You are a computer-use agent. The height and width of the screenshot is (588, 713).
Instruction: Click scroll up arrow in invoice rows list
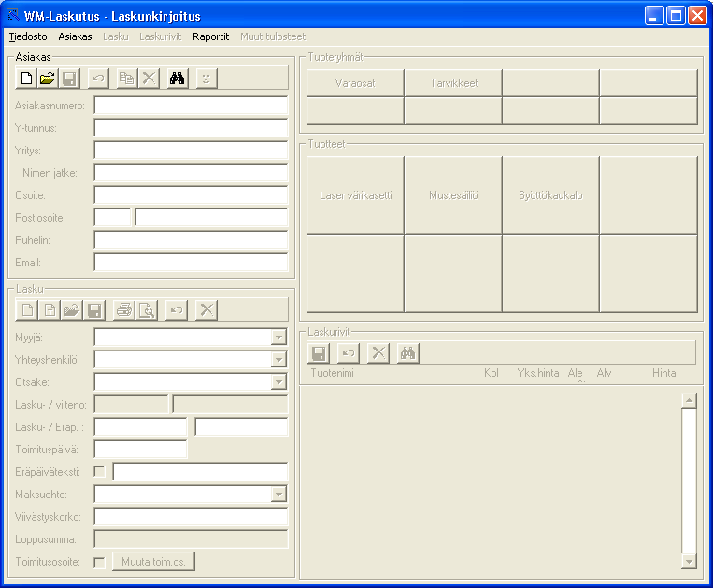(x=689, y=400)
